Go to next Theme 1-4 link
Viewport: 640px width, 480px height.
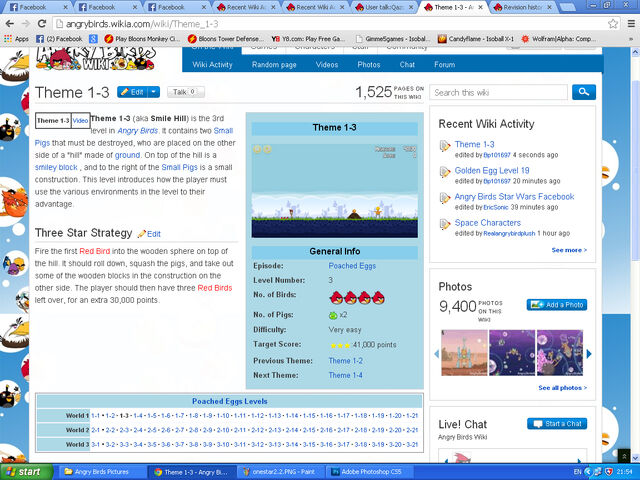[345, 375]
